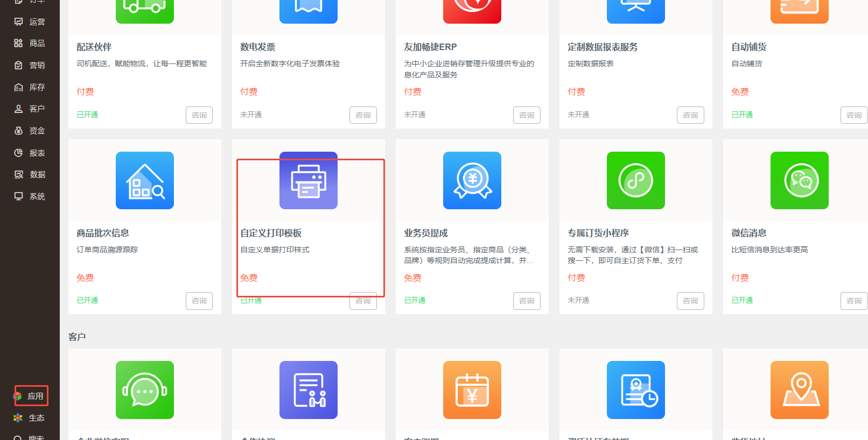
Task: Open 生态 in the sidebar
Action: pos(30,418)
